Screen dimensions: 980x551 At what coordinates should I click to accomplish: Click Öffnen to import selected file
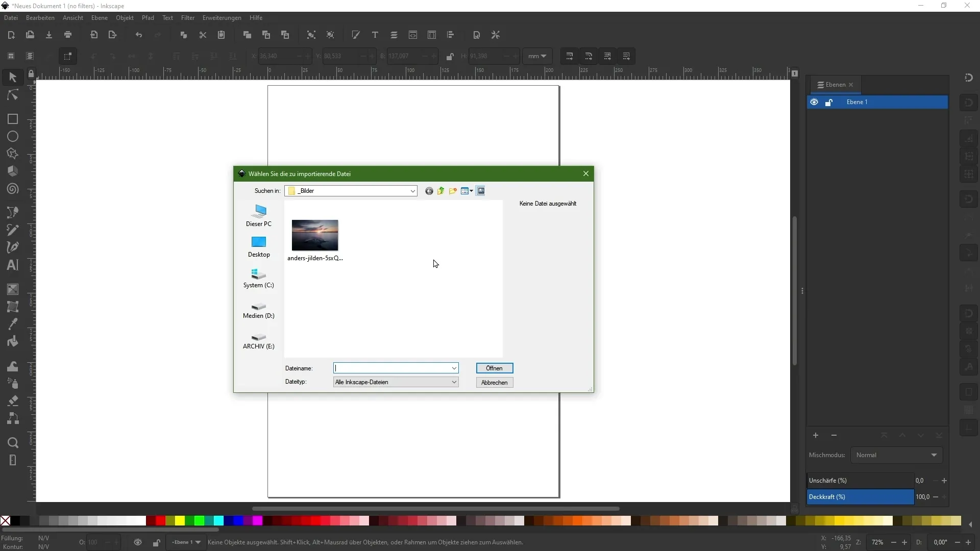click(x=494, y=367)
